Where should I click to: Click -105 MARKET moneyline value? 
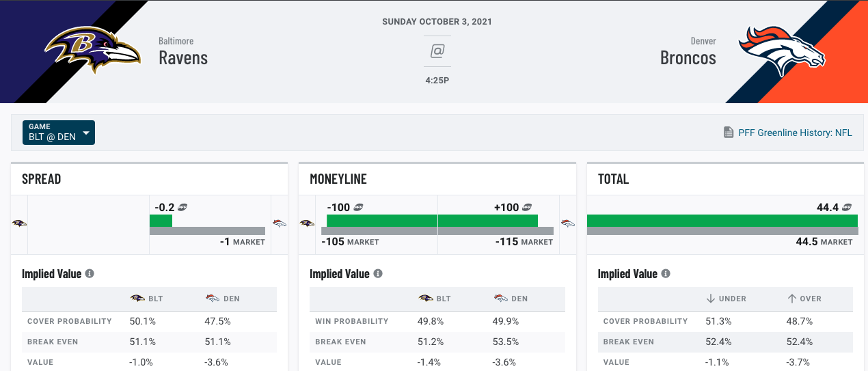pos(350,242)
